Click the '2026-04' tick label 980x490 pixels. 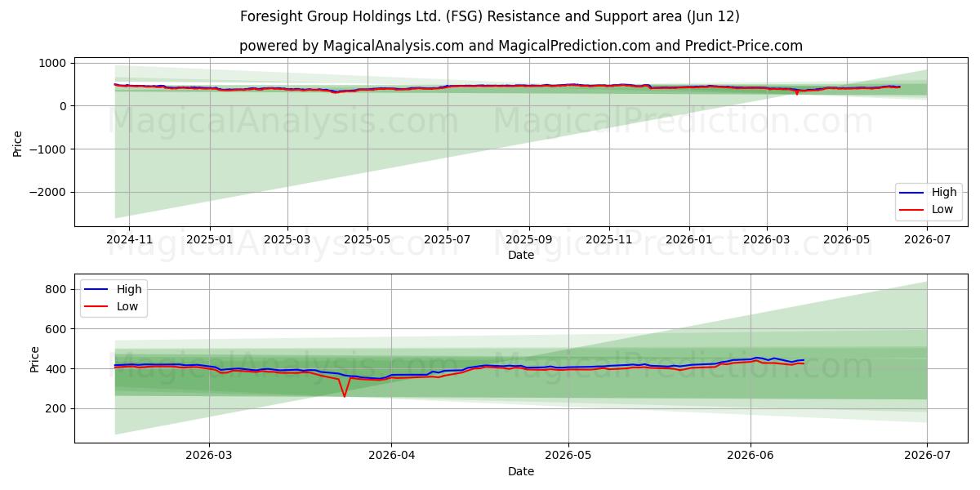(x=391, y=457)
